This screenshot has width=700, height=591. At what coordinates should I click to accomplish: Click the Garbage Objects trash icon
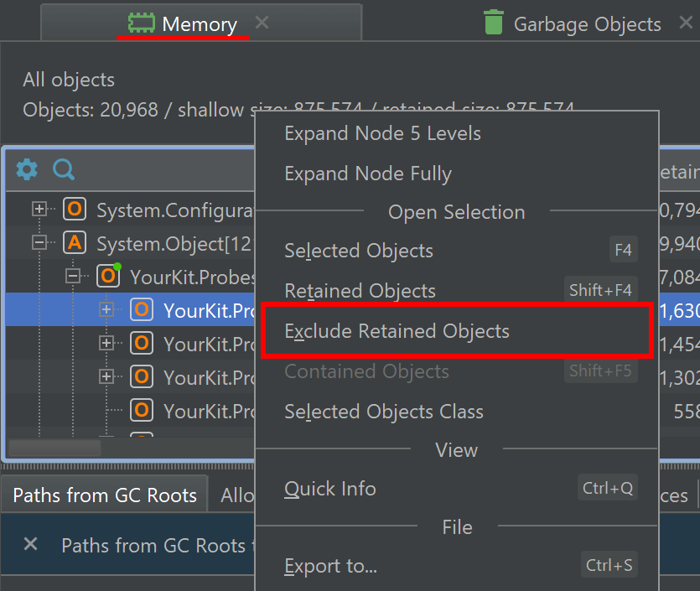[494, 23]
